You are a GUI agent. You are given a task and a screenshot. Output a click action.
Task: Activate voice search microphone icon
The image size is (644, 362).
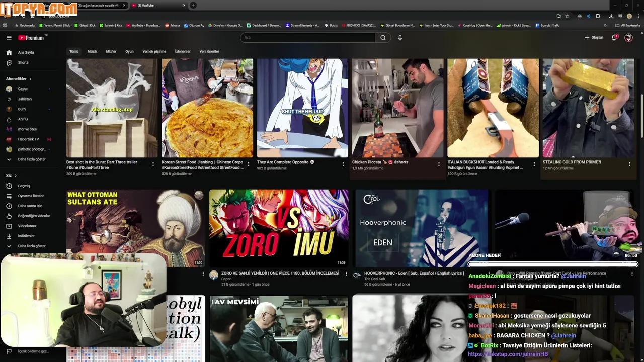tap(400, 38)
